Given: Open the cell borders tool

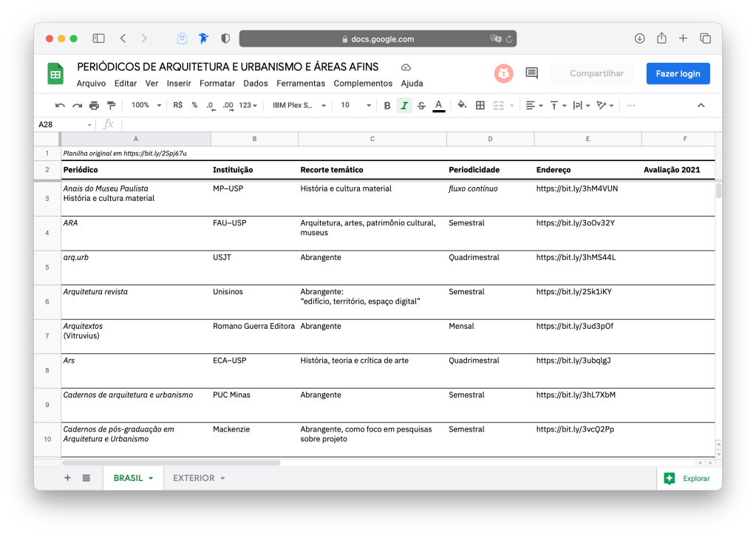Looking at the screenshot, I should (x=480, y=106).
